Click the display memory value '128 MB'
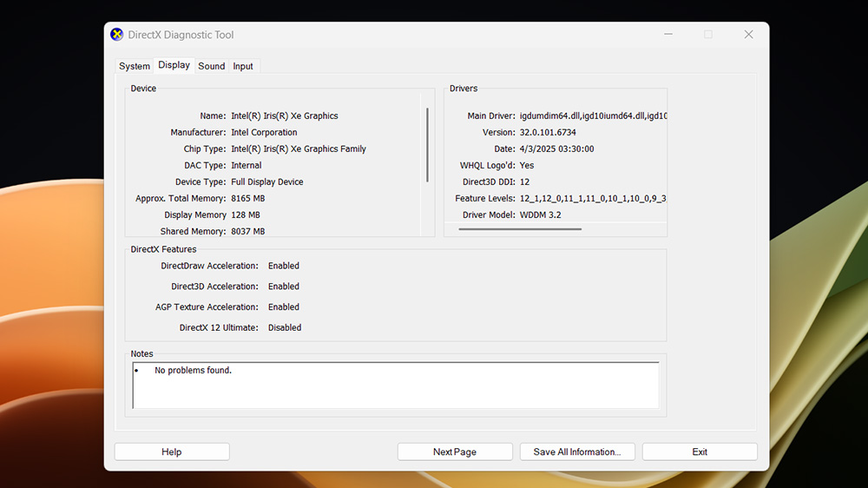Image resolution: width=868 pixels, height=488 pixels. point(246,215)
